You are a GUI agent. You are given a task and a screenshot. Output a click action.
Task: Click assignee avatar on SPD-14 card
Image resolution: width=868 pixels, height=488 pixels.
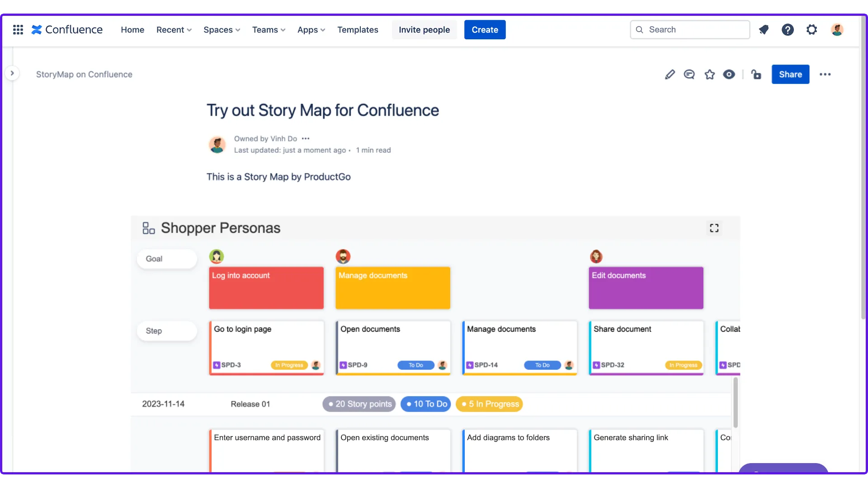[x=569, y=365]
